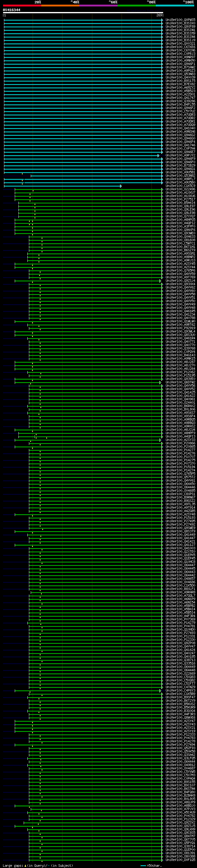Select hit label UniRef100_O64444
The height and width of the screenshot is (868, 197).
(x=180, y=761)
